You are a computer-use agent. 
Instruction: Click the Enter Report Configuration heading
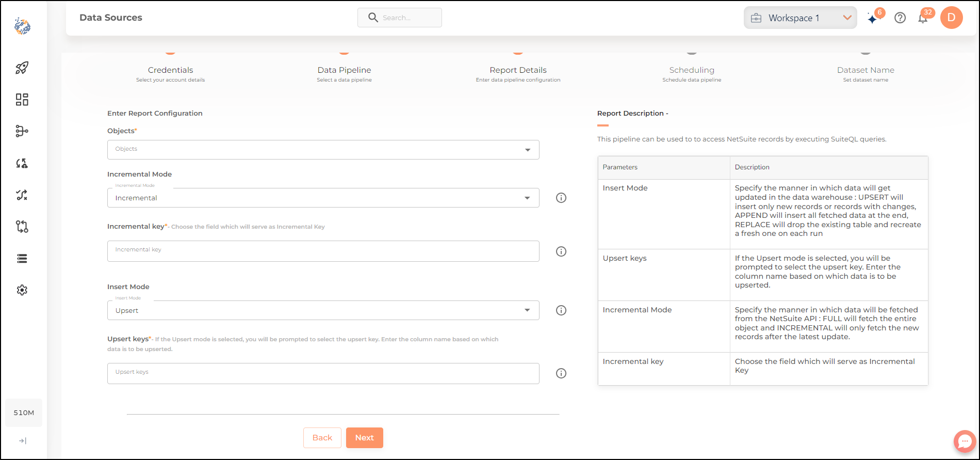coord(155,114)
